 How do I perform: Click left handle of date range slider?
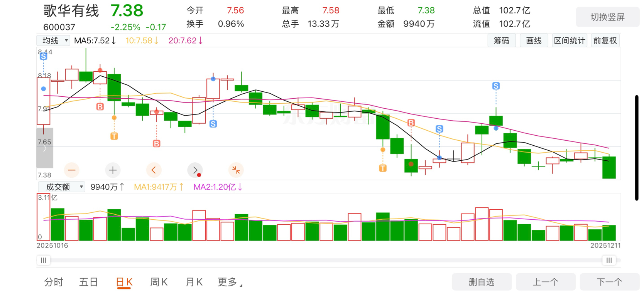point(44,260)
